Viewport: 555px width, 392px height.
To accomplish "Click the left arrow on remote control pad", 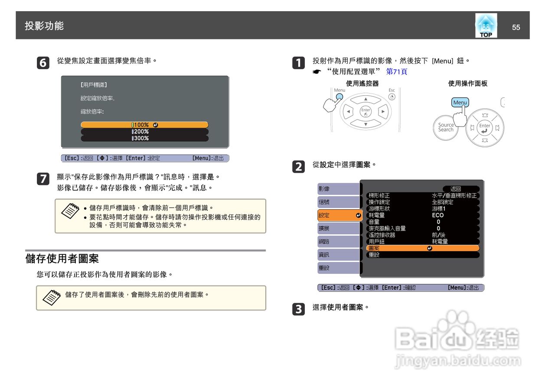I will click(x=348, y=112).
